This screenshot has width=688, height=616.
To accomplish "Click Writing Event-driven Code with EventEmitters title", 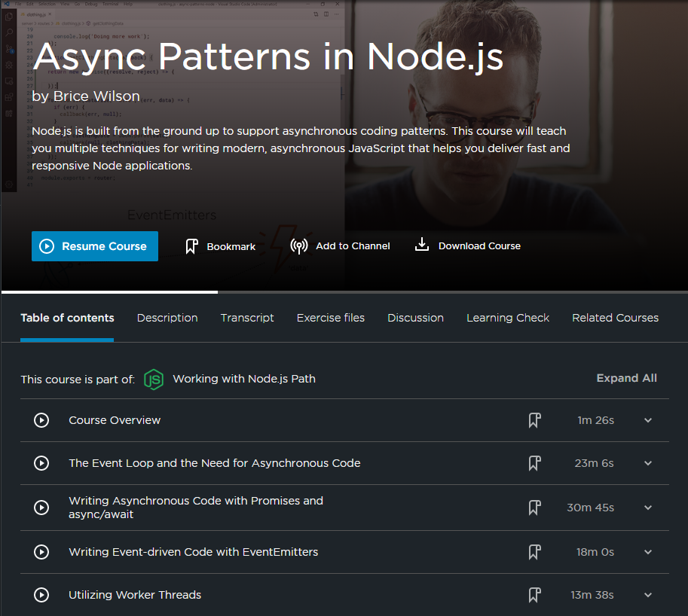I will tap(194, 551).
